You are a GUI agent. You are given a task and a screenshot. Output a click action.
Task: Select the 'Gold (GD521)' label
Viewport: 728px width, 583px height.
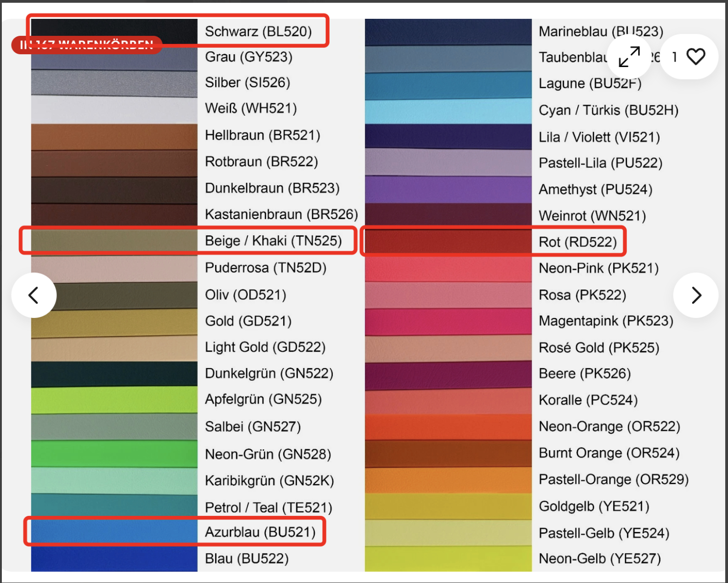pyautogui.click(x=248, y=321)
